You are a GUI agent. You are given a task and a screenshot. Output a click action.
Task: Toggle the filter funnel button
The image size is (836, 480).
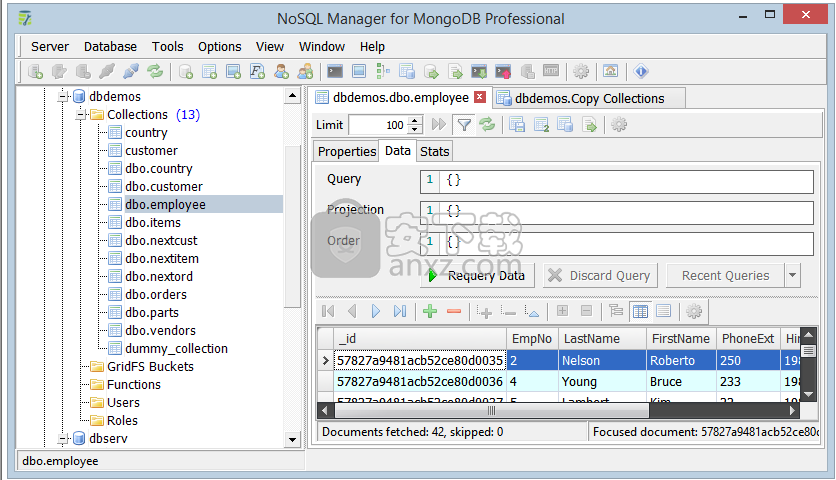point(464,125)
